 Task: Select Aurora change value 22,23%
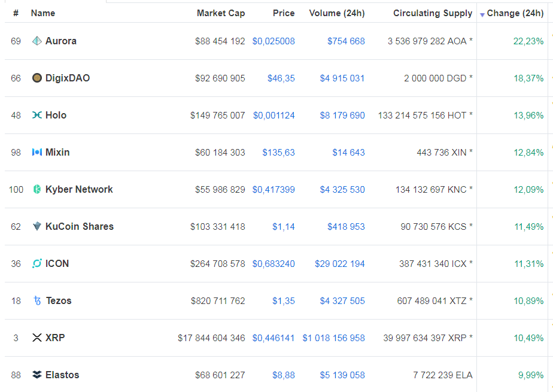tap(528, 41)
